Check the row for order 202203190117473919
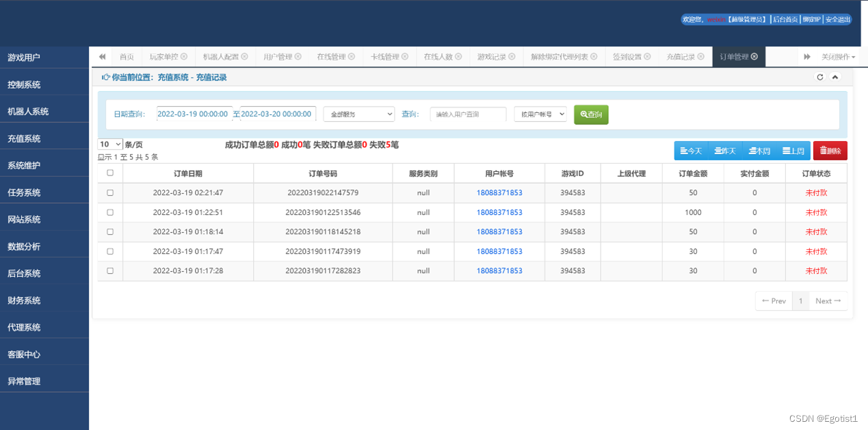 (110, 251)
